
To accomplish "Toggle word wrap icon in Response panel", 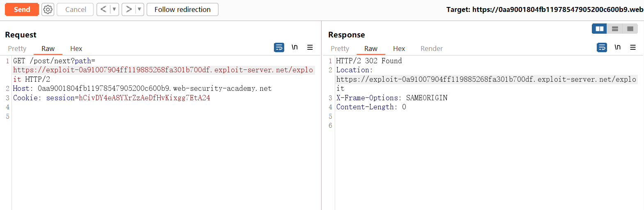I will tap(602, 48).
